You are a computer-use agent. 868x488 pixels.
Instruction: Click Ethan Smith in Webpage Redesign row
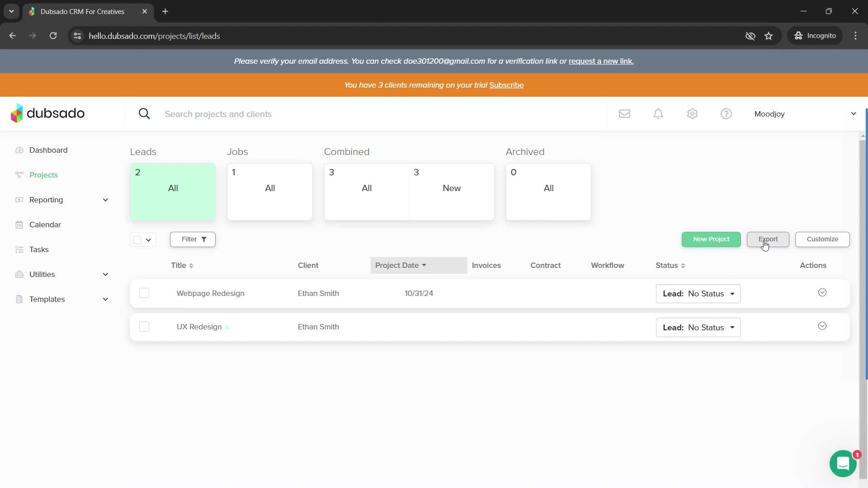click(x=318, y=293)
